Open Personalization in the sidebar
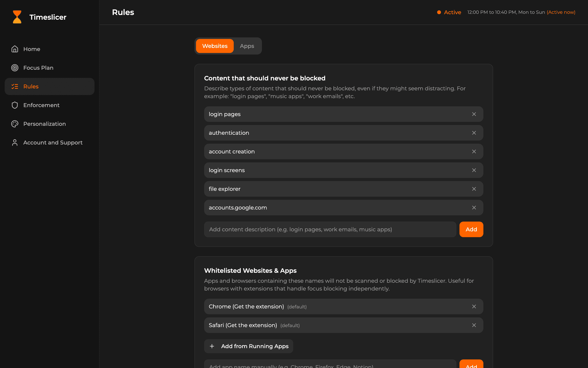588x368 pixels. click(x=50, y=124)
